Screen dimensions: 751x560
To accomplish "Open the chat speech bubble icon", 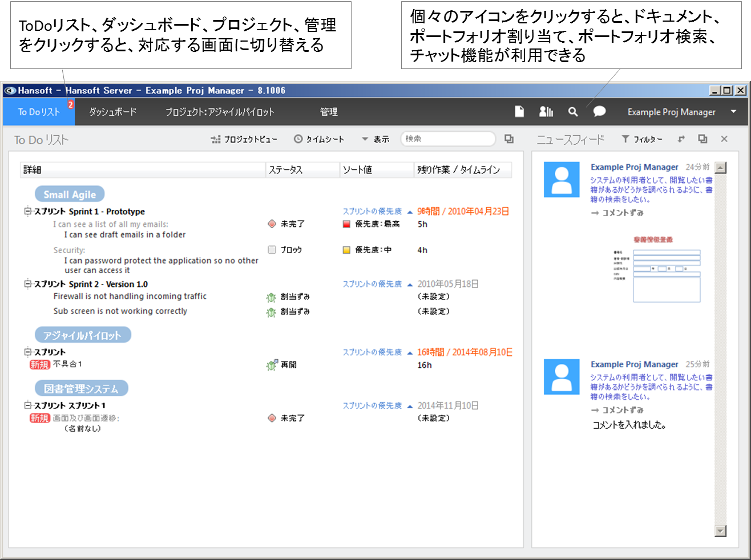I will (599, 112).
